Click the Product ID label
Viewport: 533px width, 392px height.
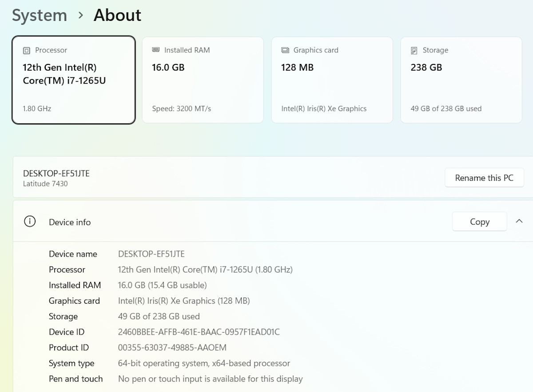[x=69, y=347]
